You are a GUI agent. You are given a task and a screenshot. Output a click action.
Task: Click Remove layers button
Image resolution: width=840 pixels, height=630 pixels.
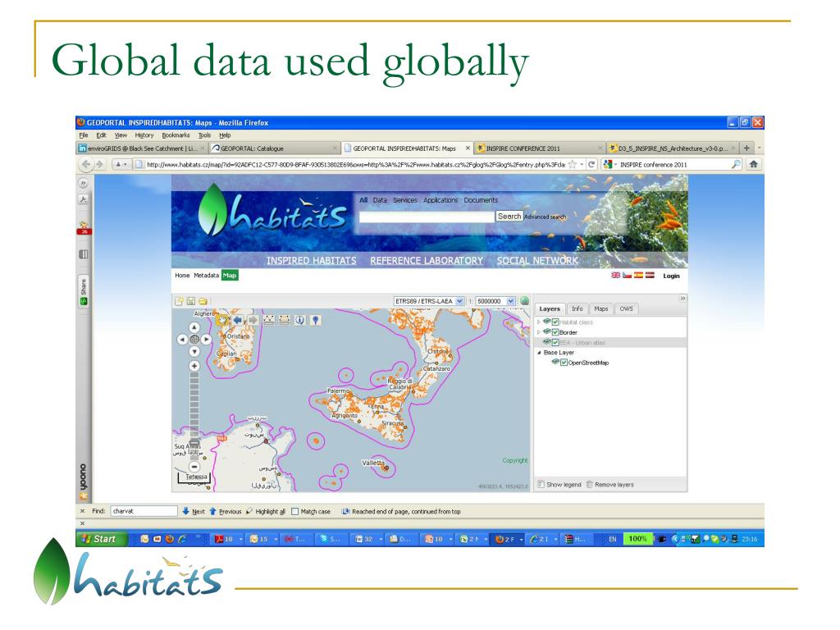pos(609,485)
